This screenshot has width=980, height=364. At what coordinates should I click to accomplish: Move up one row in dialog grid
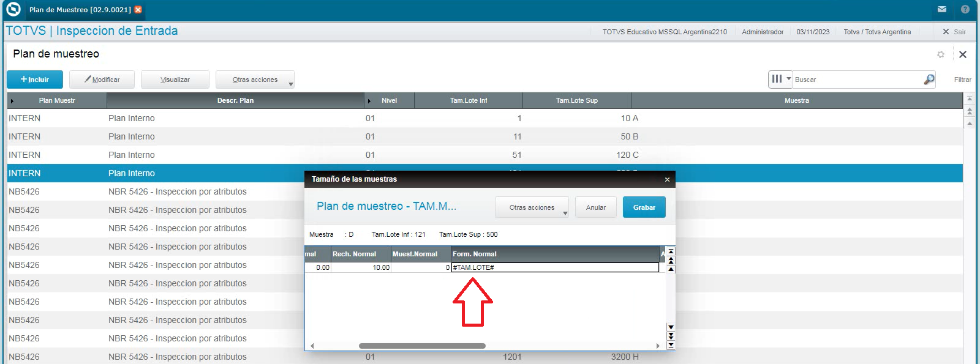point(671,269)
